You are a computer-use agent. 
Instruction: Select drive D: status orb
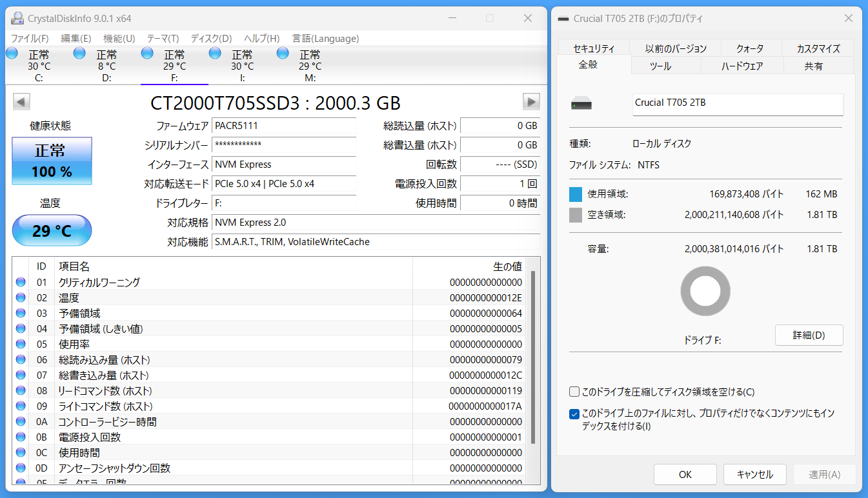(79, 53)
